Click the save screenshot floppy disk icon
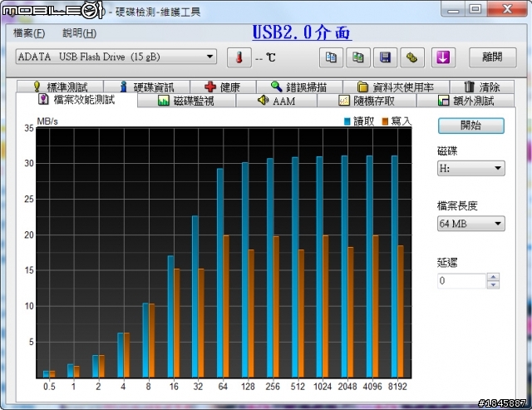The width and height of the screenshot is (532, 410). click(386, 57)
